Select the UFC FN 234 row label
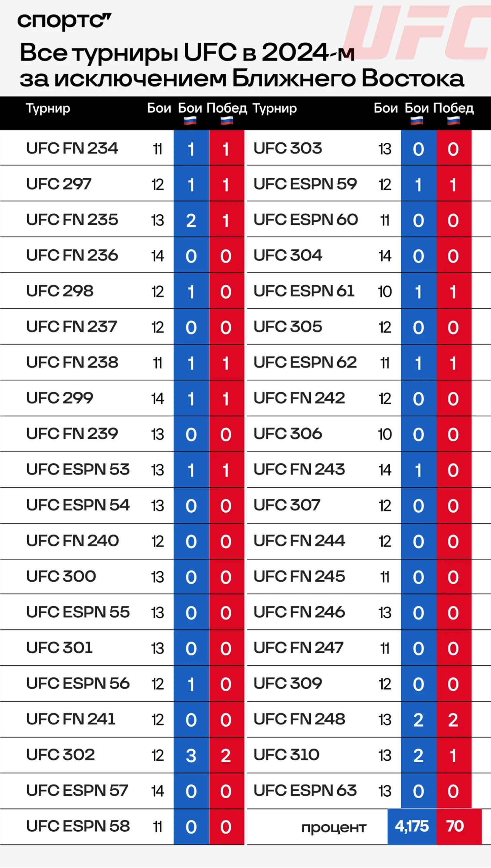Screen dimensions: 491x868 [x=72, y=148]
